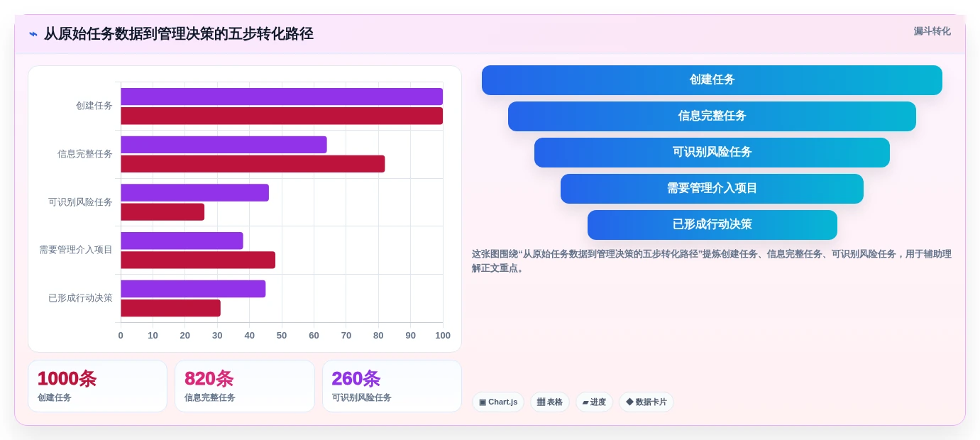
Task: Click the 表格 tag chip
Action: click(x=550, y=402)
